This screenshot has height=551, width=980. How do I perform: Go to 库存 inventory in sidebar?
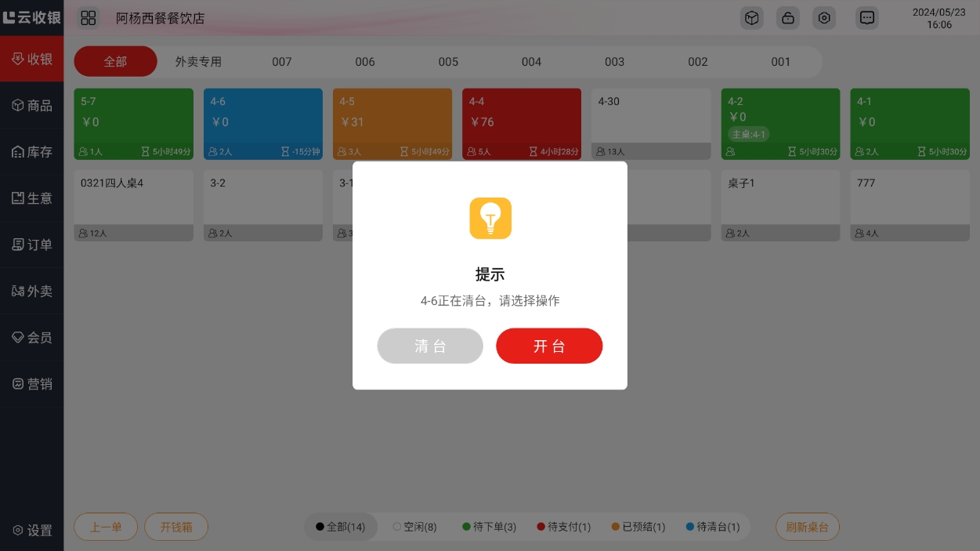(32, 152)
